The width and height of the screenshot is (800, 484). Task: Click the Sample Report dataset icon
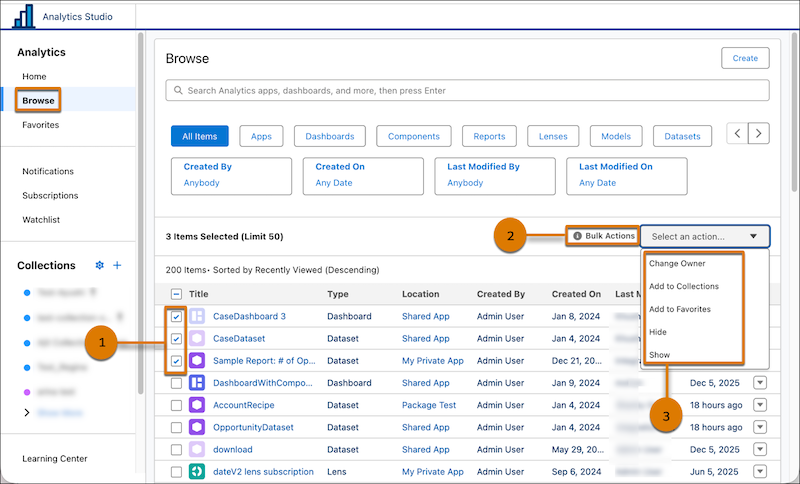tap(197, 361)
